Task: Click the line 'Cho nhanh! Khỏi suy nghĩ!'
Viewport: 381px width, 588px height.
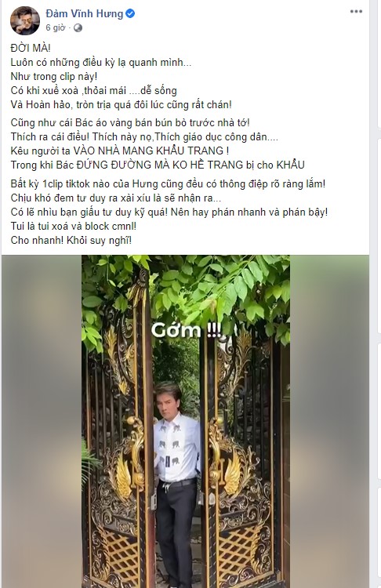Action: (x=71, y=241)
